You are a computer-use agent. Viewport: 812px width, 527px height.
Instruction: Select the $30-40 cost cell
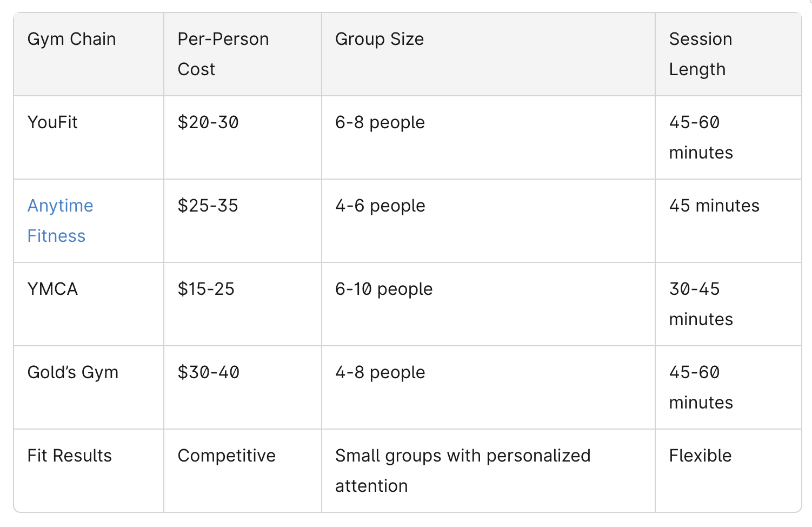208,373
